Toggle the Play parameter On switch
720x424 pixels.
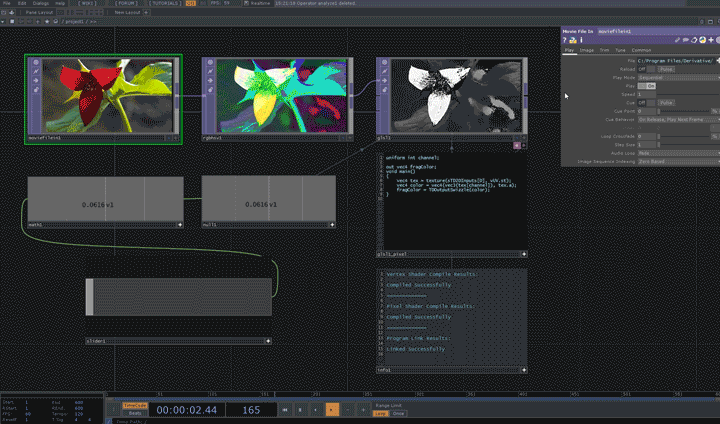[x=647, y=86]
